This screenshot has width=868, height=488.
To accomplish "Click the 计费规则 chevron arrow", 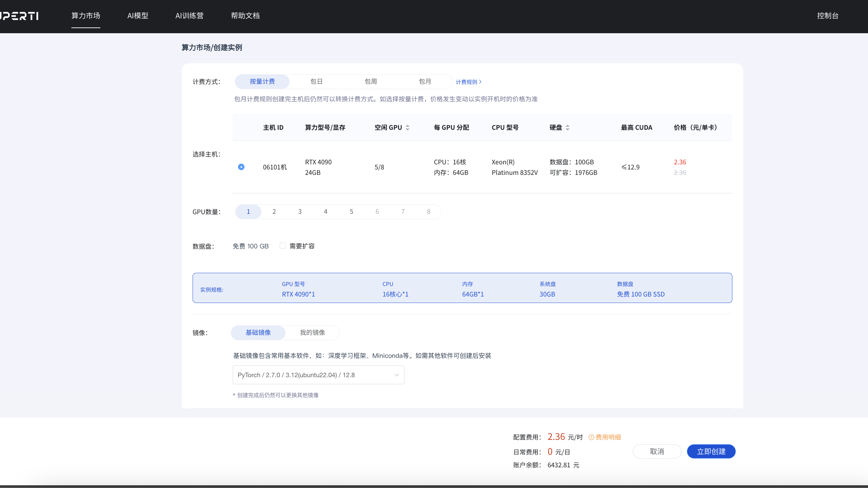I will click(480, 82).
